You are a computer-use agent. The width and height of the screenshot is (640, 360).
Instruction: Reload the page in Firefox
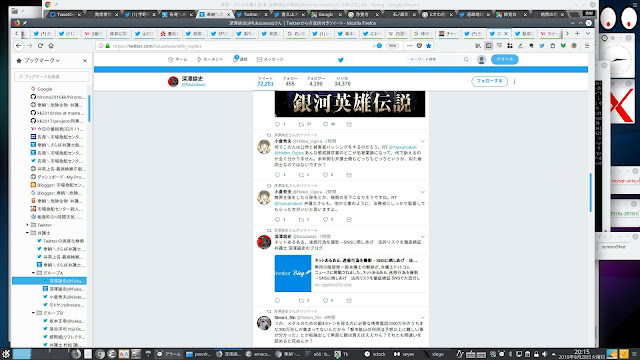pos(40,46)
